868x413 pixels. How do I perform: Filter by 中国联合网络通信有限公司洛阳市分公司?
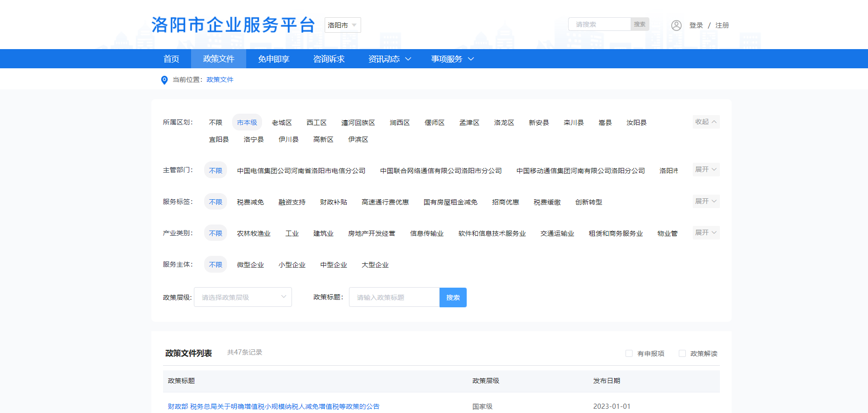(441, 171)
